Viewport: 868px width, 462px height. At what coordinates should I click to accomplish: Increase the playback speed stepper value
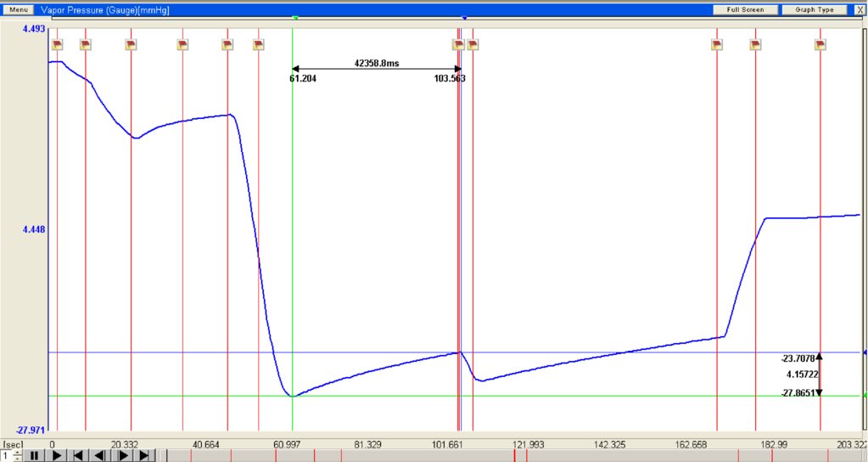pos(17,454)
